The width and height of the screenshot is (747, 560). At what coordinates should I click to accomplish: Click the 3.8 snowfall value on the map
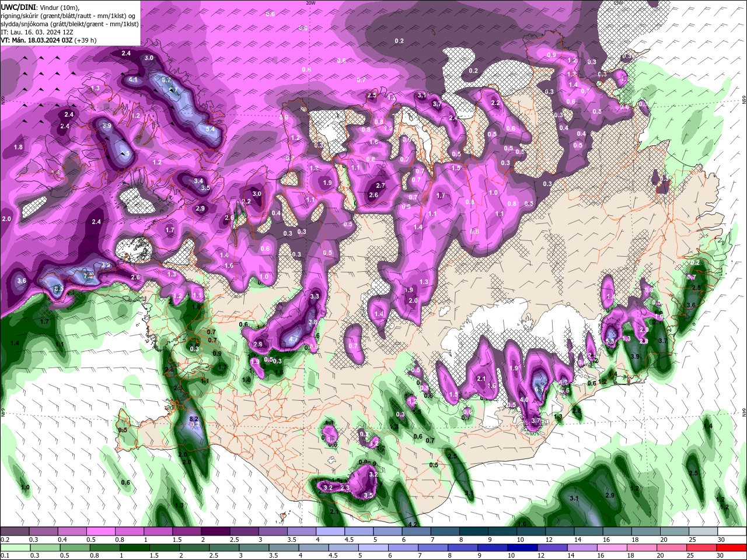(313, 322)
